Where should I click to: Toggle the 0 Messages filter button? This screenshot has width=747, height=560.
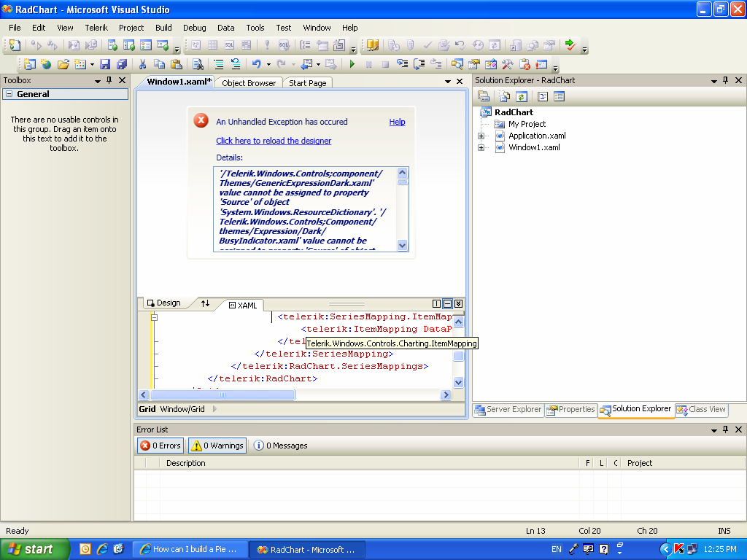coord(281,446)
